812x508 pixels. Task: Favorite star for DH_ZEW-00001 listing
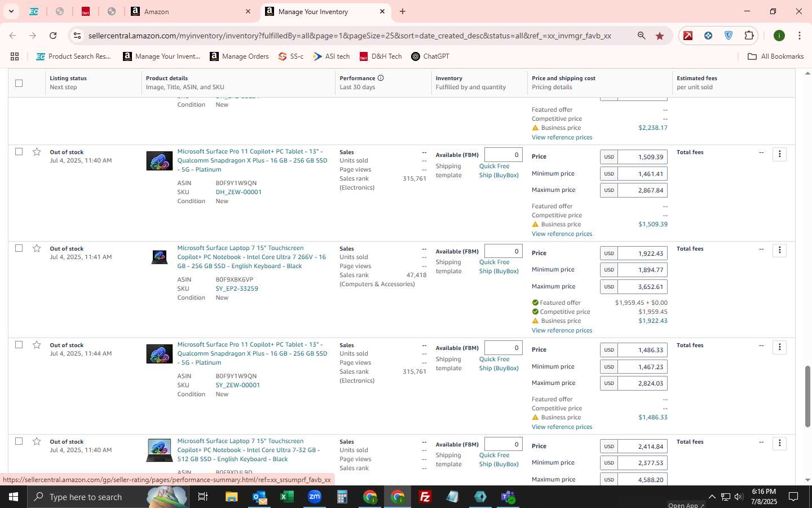click(37, 152)
